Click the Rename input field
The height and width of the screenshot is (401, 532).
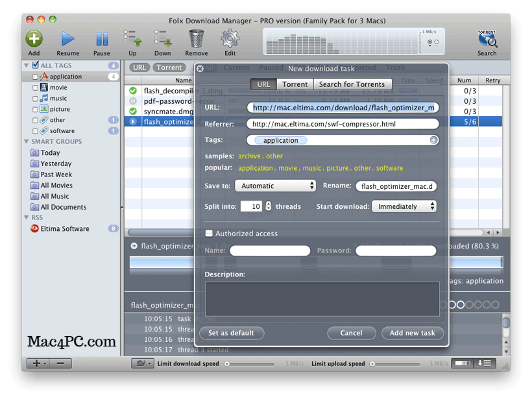pos(396,186)
